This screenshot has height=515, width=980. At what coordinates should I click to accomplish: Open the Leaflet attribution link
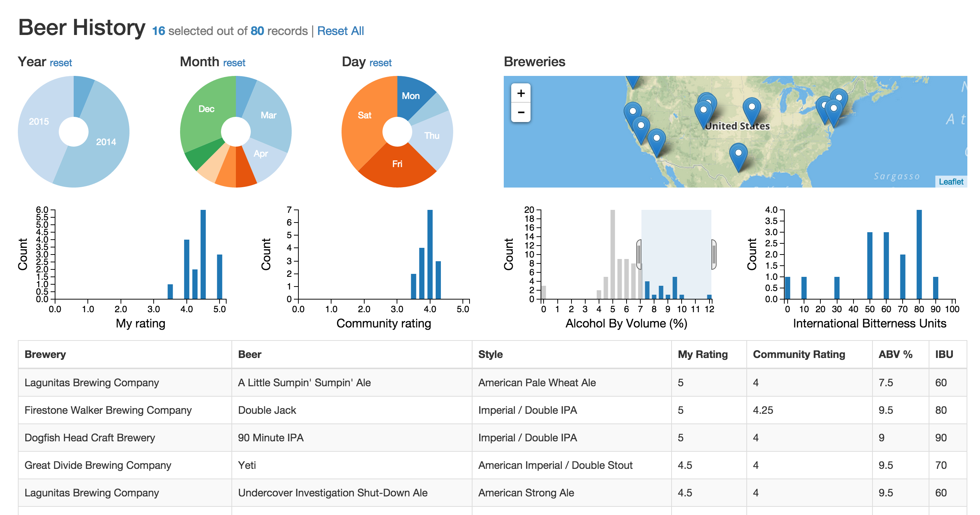(951, 182)
